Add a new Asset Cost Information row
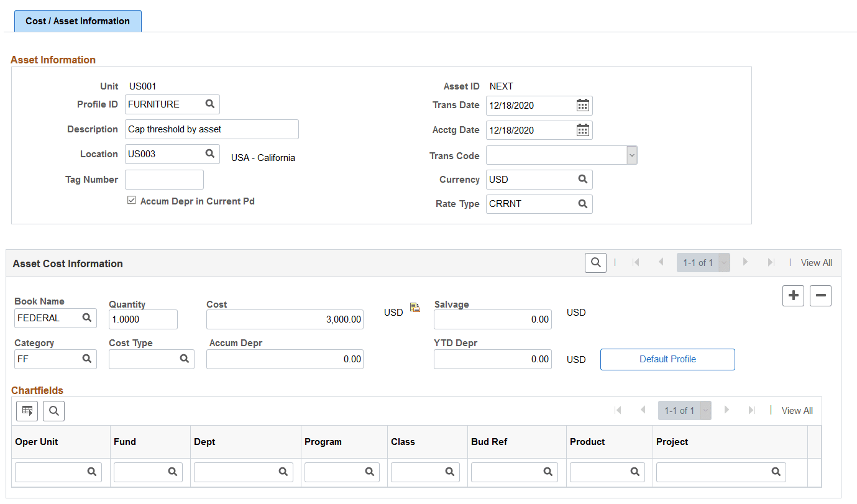 coord(793,296)
